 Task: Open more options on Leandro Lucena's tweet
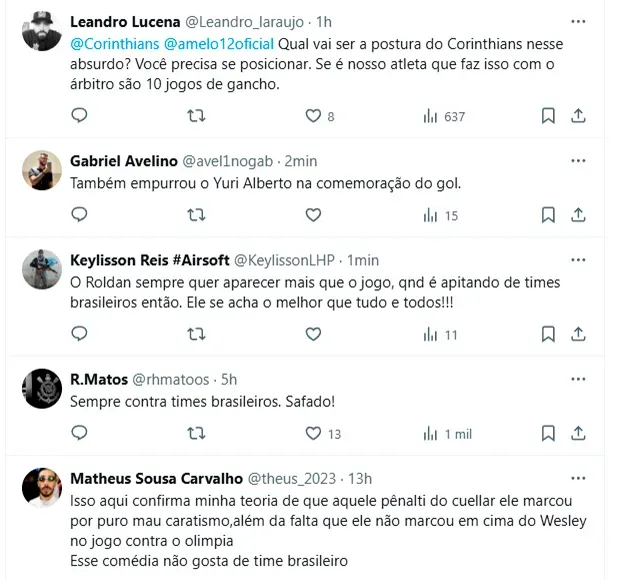[x=578, y=21]
